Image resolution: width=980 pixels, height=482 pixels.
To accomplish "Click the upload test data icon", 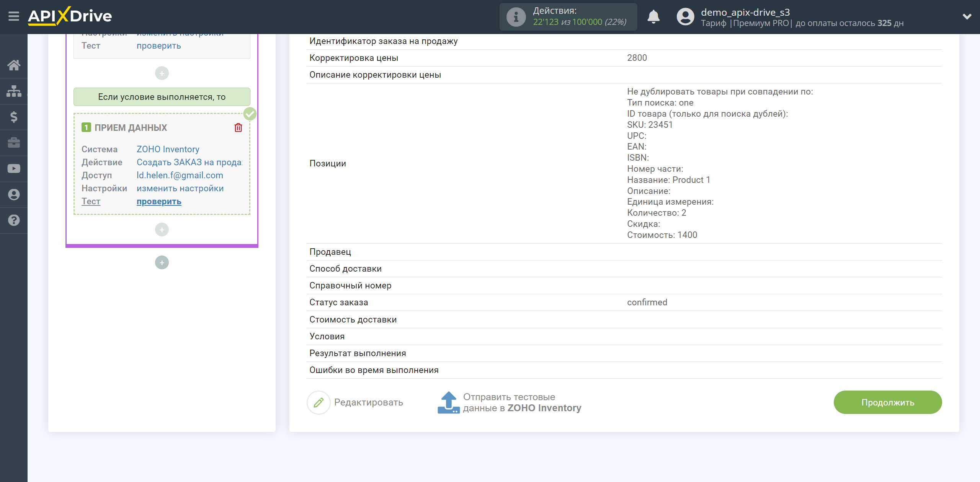I will pyautogui.click(x=448, y=402).
